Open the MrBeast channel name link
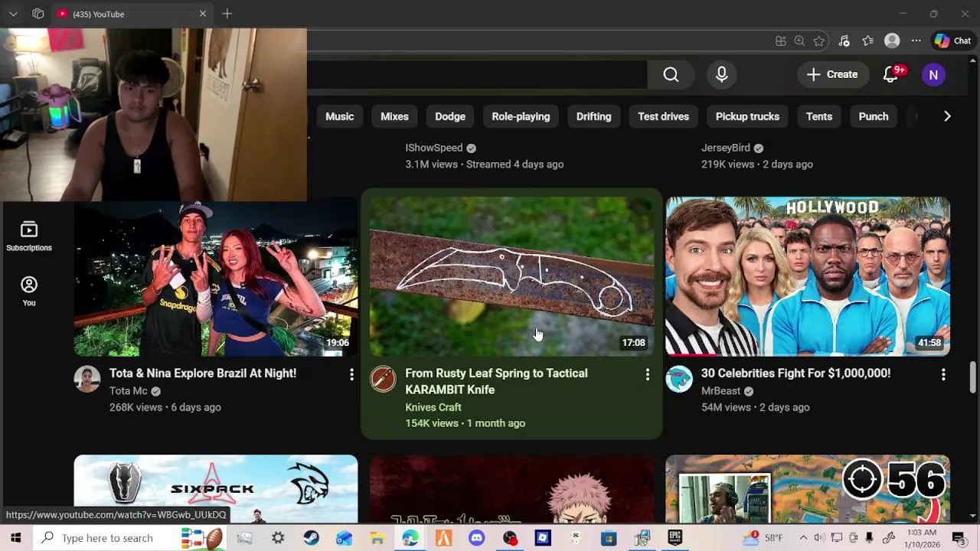Screen dimensions: 980x551 pyautogui.click(x=720, y=391)
